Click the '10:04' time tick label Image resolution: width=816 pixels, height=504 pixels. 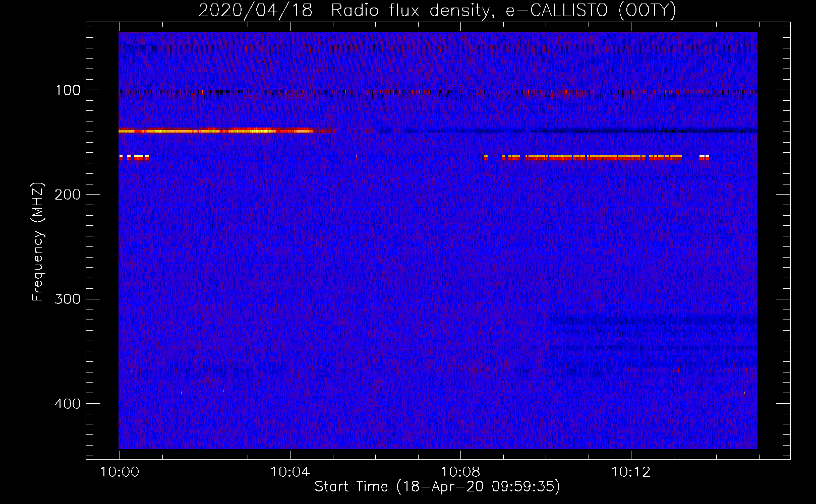290,472
